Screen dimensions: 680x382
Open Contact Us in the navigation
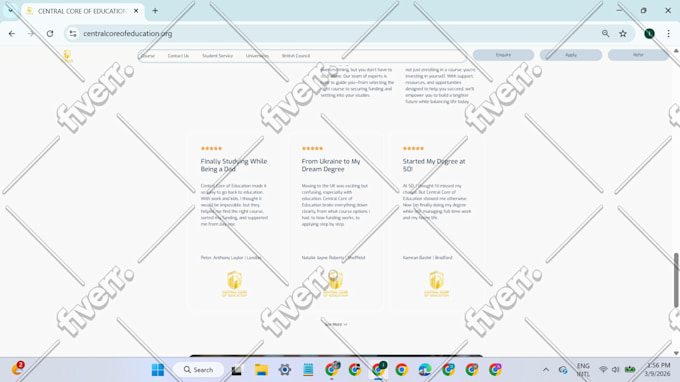tap(178, 56)
